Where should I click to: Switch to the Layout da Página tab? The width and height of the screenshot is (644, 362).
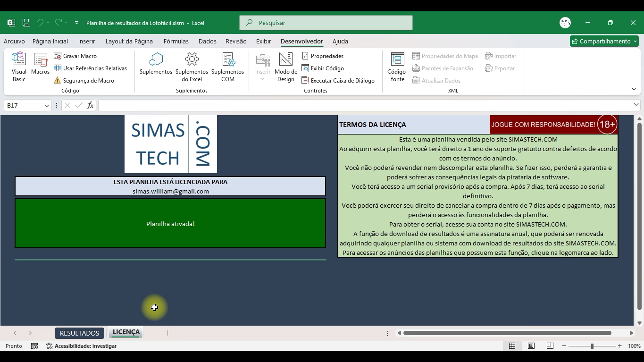[x=129, y=41]
